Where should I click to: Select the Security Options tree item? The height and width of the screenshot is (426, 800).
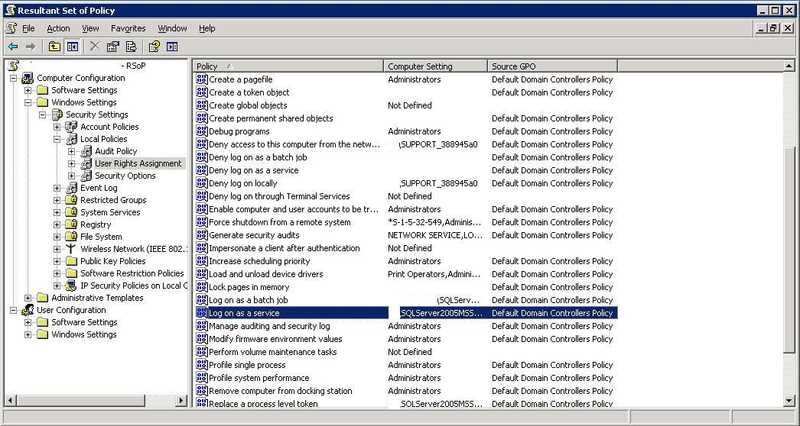pyautogui.click(x=126, y=176)
